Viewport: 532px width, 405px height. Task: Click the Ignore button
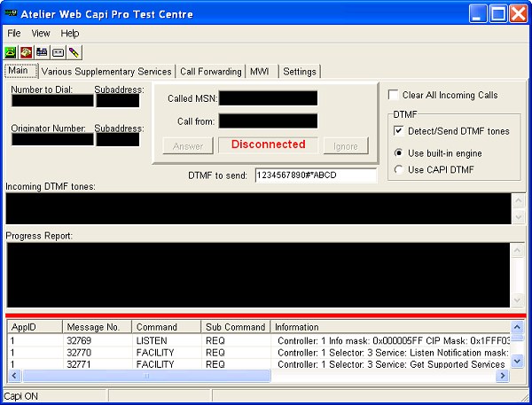pos(346,146)
